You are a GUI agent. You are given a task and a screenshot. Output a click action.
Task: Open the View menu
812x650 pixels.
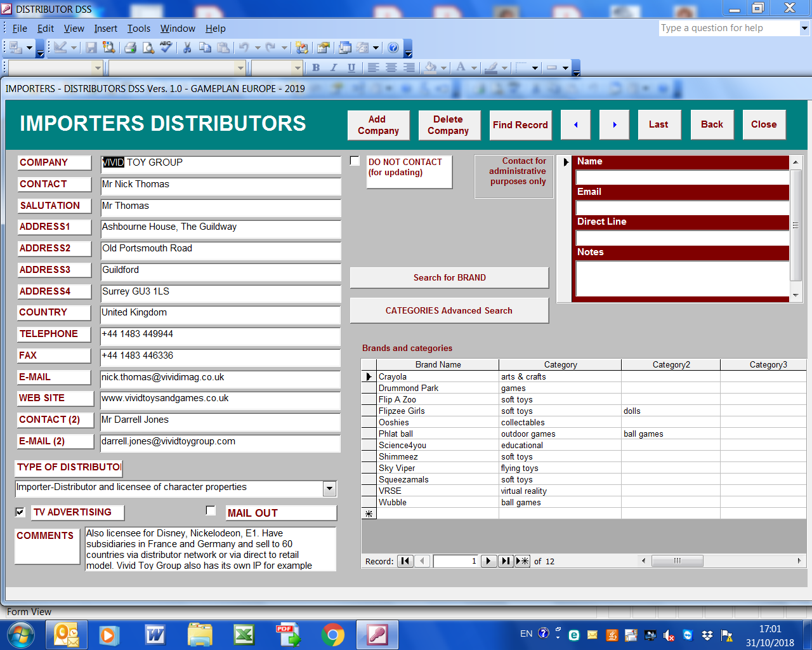[x=74, y=29]
